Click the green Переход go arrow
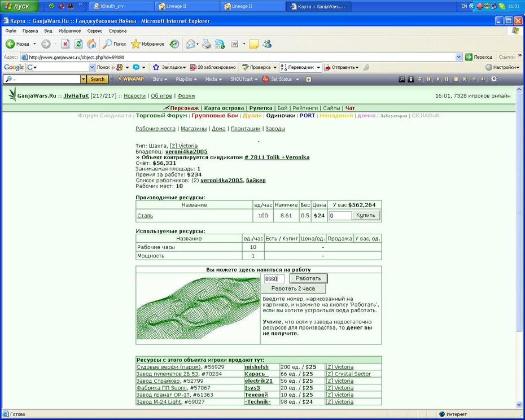 [x=469, y=57]
